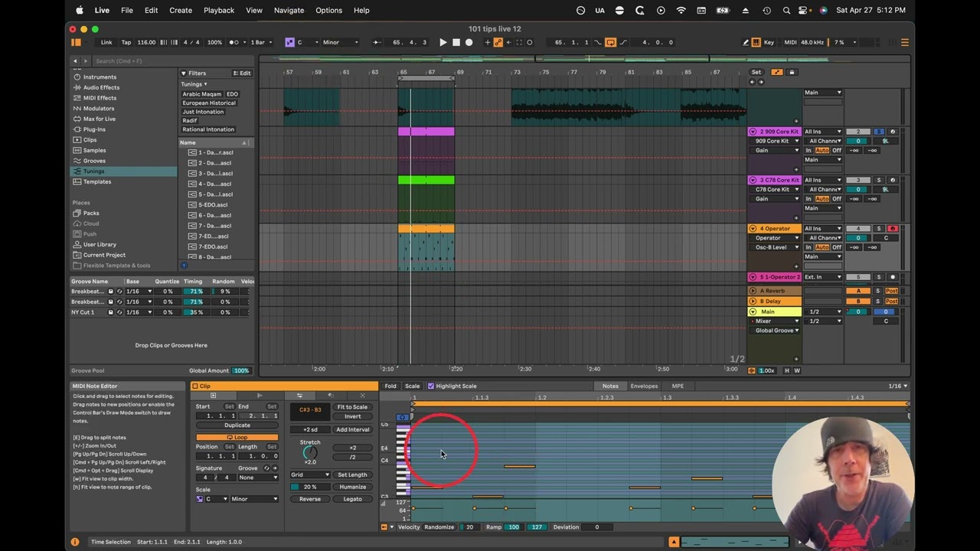Stop playback with the Stop button
This screenshot has width=980, height=551.
(x=456, y=42)
